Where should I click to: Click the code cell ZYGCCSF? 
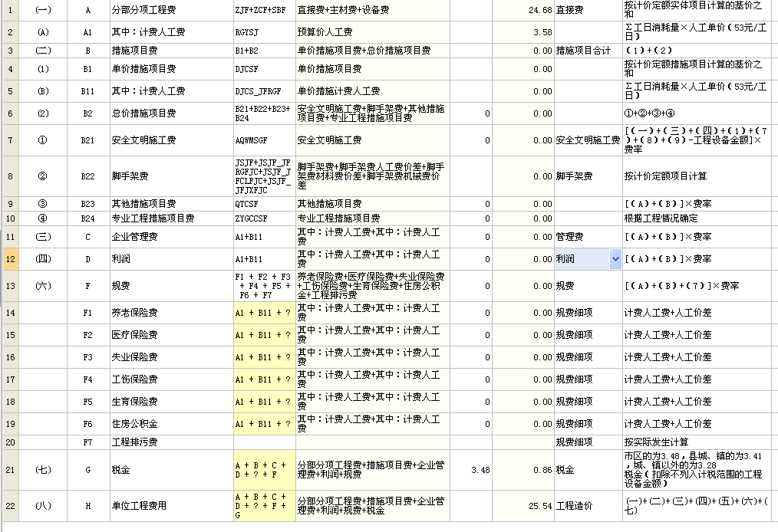tap(265, 218)
